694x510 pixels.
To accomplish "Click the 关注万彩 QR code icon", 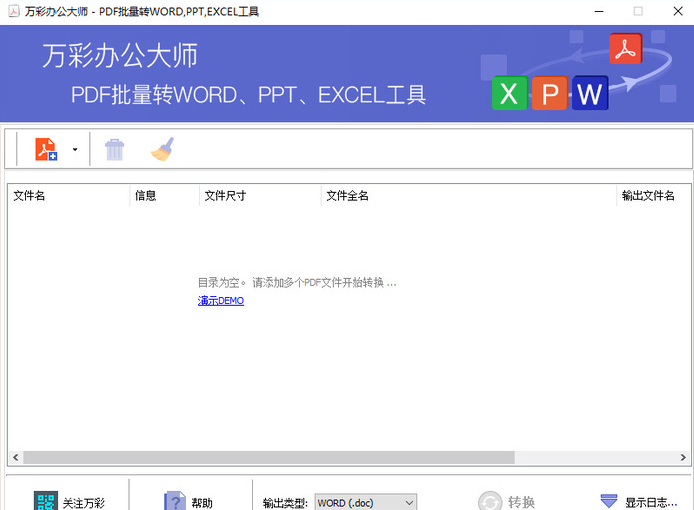I will point(46,502).
